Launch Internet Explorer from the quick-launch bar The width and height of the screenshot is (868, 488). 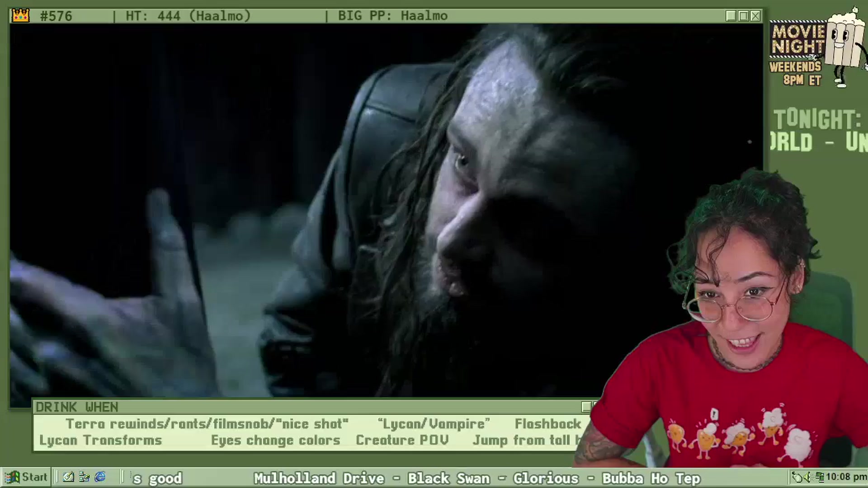100,477
